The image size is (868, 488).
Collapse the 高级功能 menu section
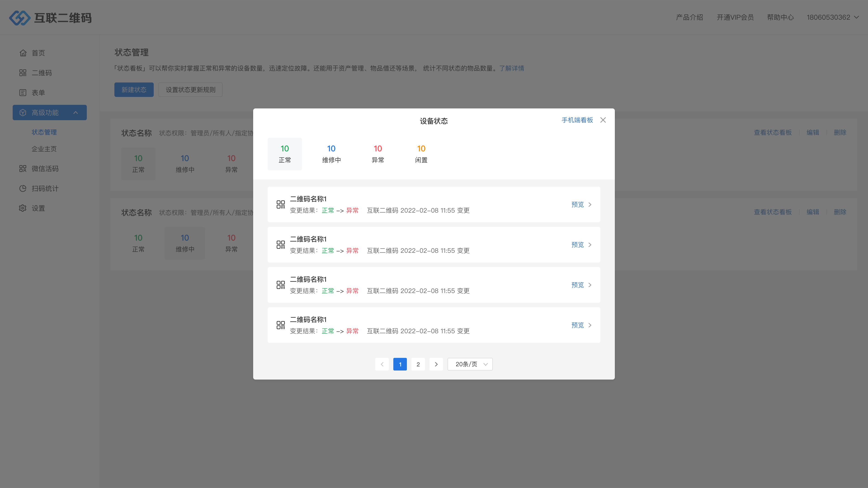[x=75, y=113]
